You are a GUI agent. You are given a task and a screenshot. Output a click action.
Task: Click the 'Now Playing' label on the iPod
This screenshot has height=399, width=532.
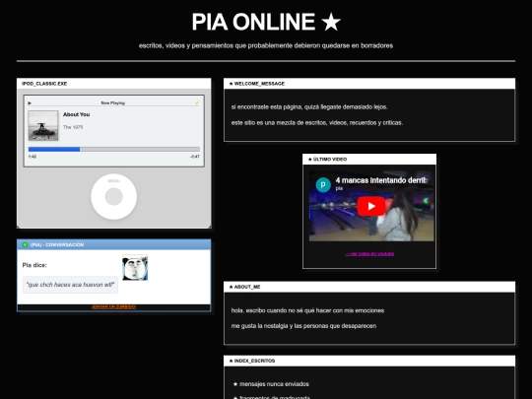[113, 102]
